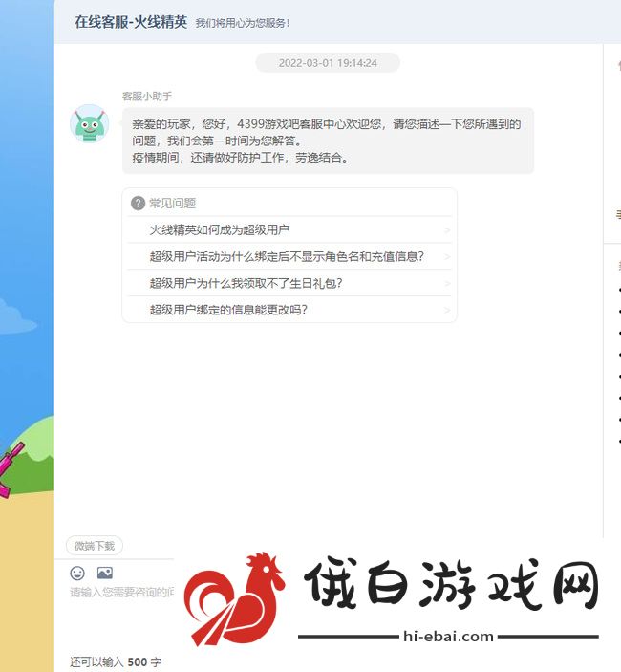621x672 pixels.
Task: Open FAQ 超级用户为什么我领取不了生日礼包
Action: 289,283
